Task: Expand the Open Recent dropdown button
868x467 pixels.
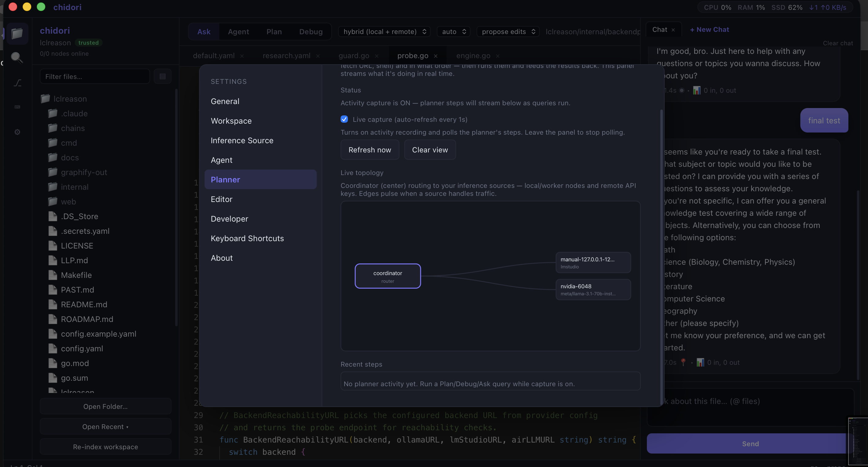Action: (x=105, y=427)
